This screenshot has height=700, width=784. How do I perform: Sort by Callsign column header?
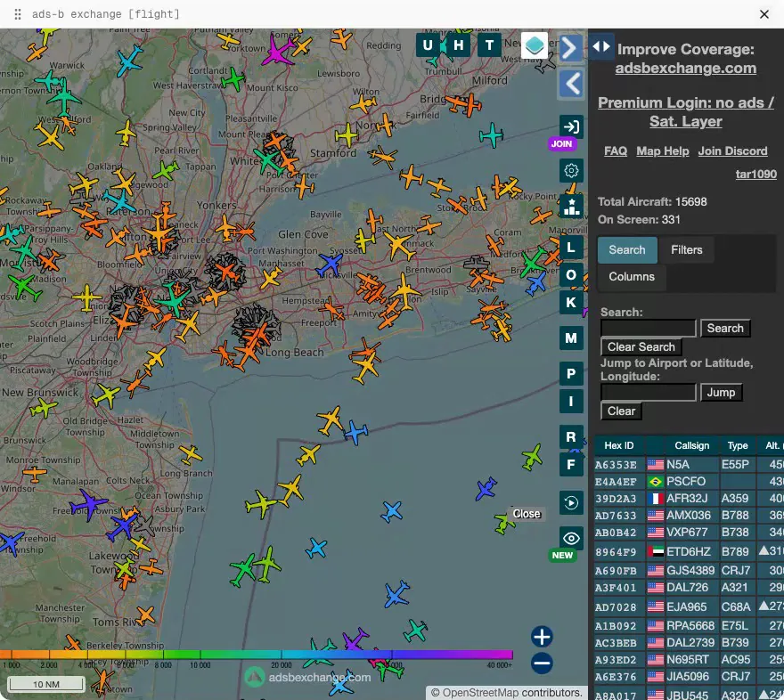pos(692,445)
